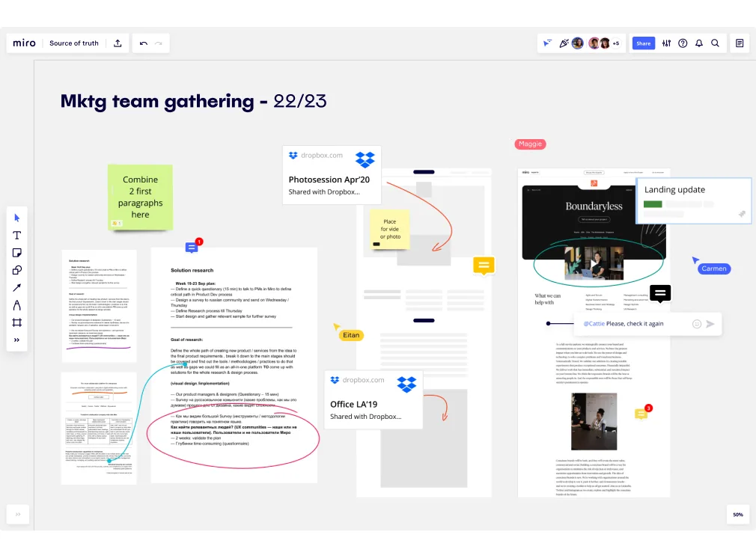Image resolution: width=756 pixels, height=558 pixels.
Task: Select the Sticky note tool
Action: (x=17, y=253)
